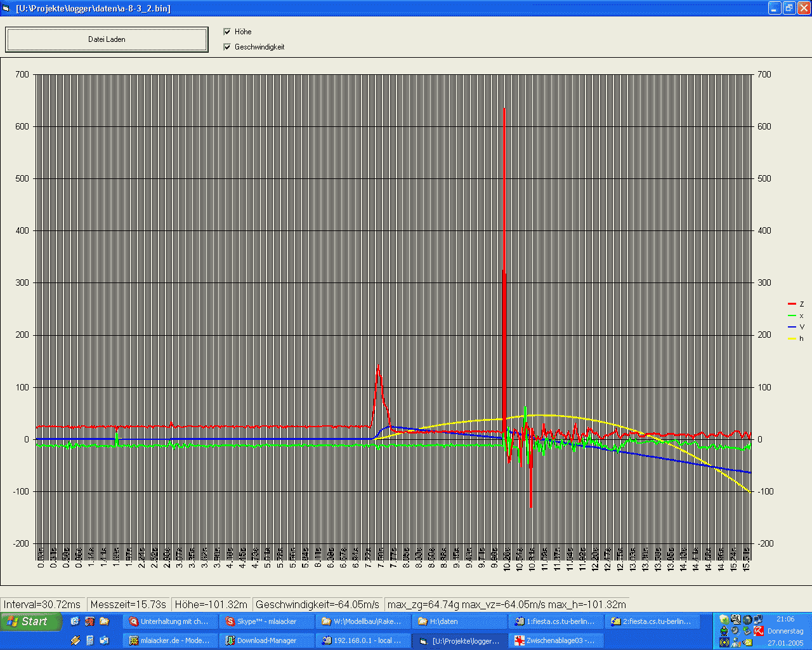Load a data file via Datei Laden

click(107, 39)
